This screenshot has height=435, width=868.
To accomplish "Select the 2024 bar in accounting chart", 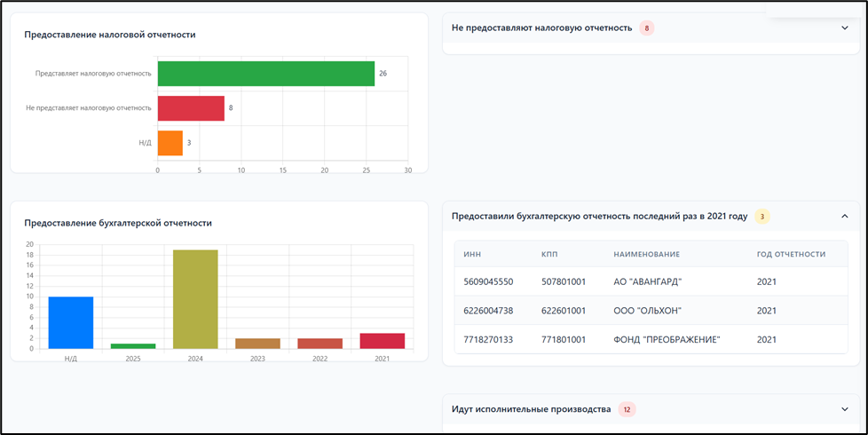I will (195, 299).
